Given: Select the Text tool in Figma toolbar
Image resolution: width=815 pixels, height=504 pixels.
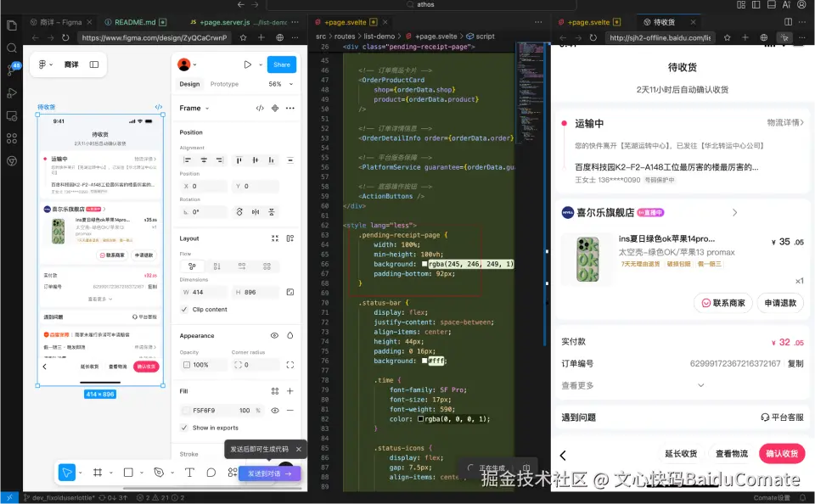Looking at the screenshot, I should pos(189,473).
